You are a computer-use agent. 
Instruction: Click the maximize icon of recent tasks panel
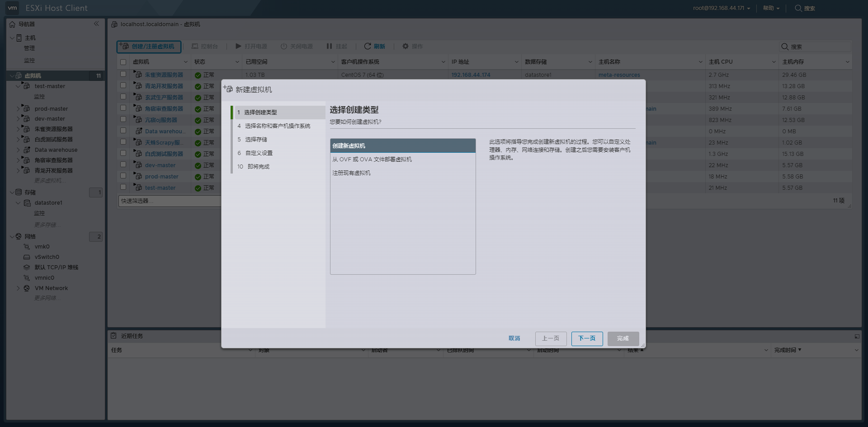click(x=857, y=336)
